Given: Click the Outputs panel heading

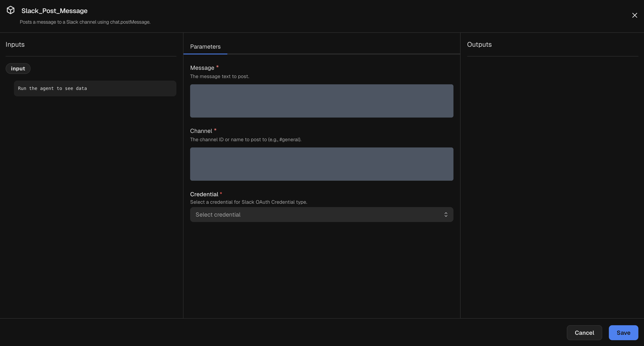Looking at the screenshot, I should click(x=479, y=44).
